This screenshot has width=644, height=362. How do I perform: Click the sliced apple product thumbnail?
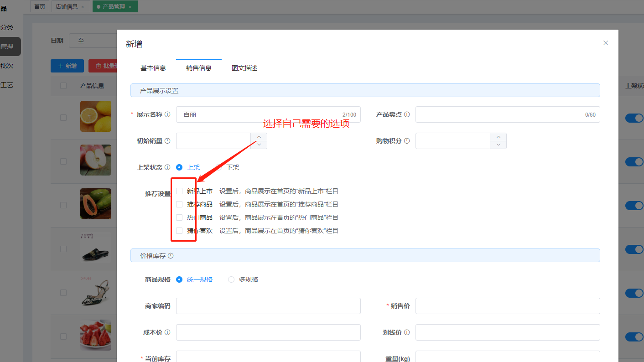point(96,160)
